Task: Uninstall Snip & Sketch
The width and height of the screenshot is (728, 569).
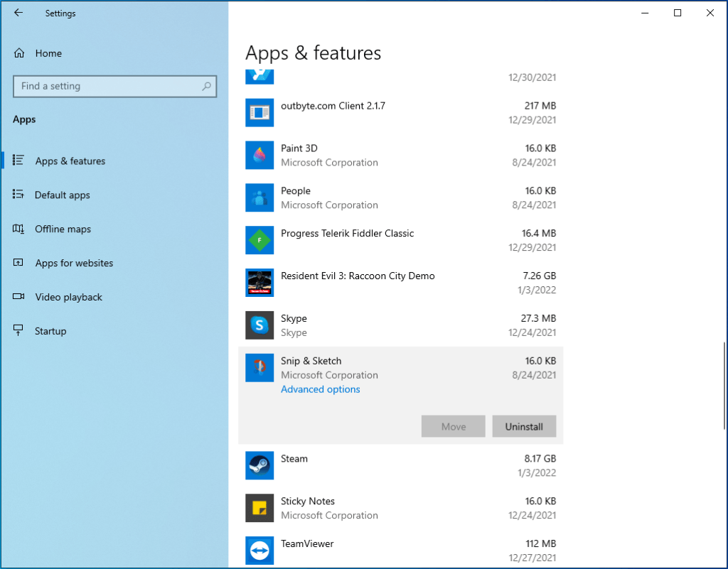Action: pos(524,426)
